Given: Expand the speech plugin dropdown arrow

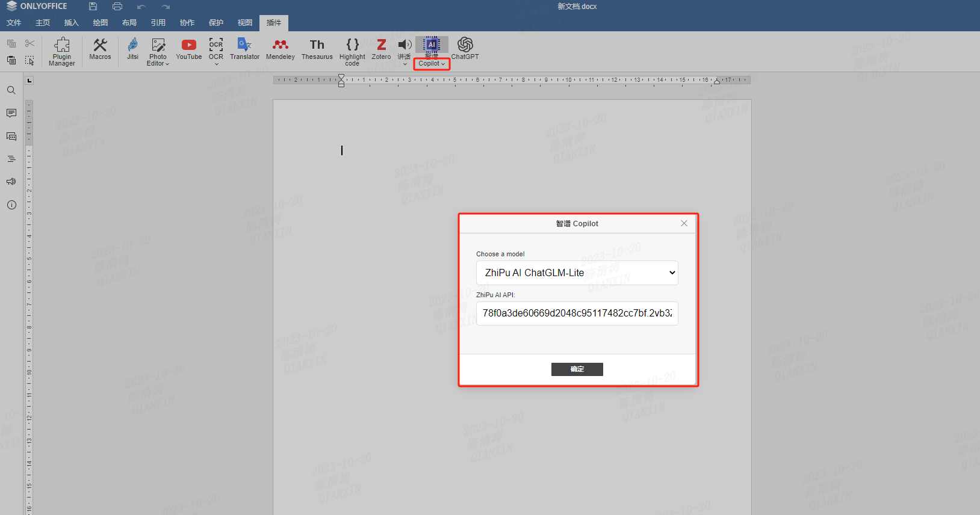Looking at the screenshot, I should tap(405, 64).
